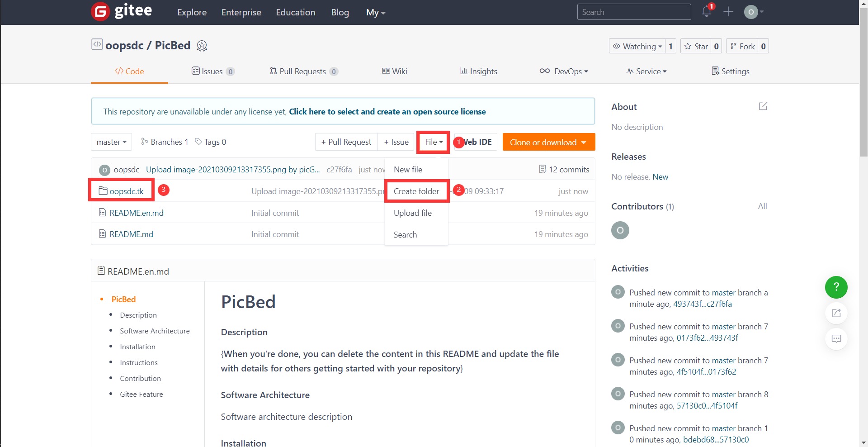Jump to Gitee Feature in outline
Viewport: 868px width, 447px height.
click(142, 394)
